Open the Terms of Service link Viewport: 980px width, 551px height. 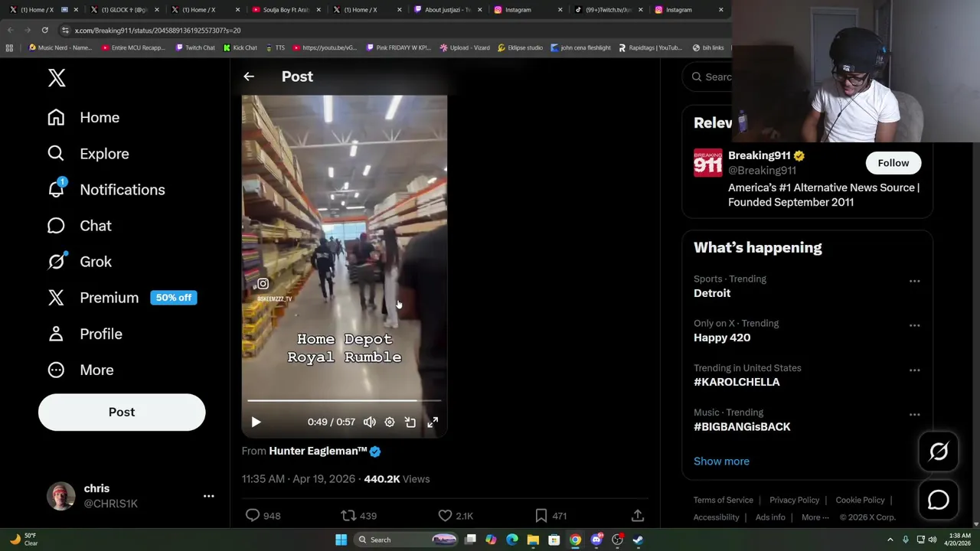coord(724,500)
